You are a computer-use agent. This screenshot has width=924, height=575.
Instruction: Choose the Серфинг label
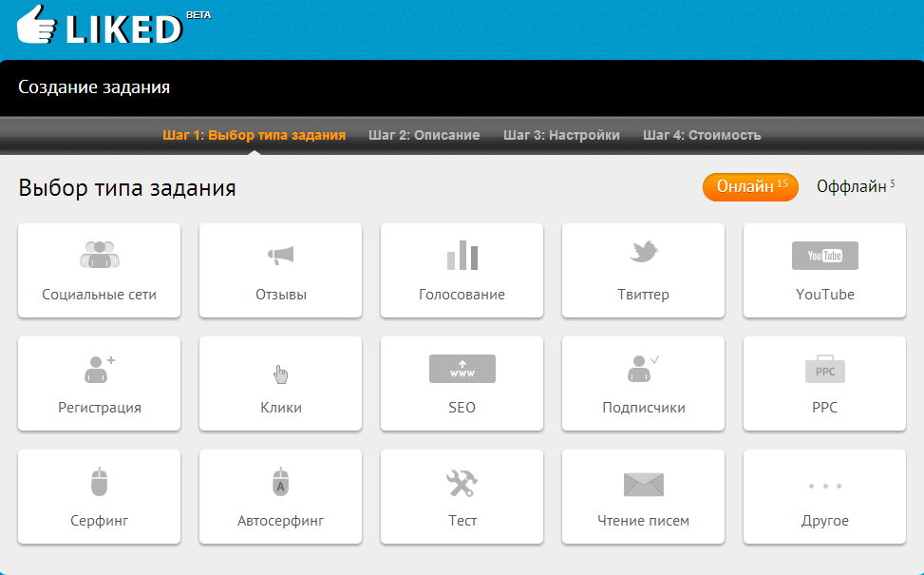(100, 522)
